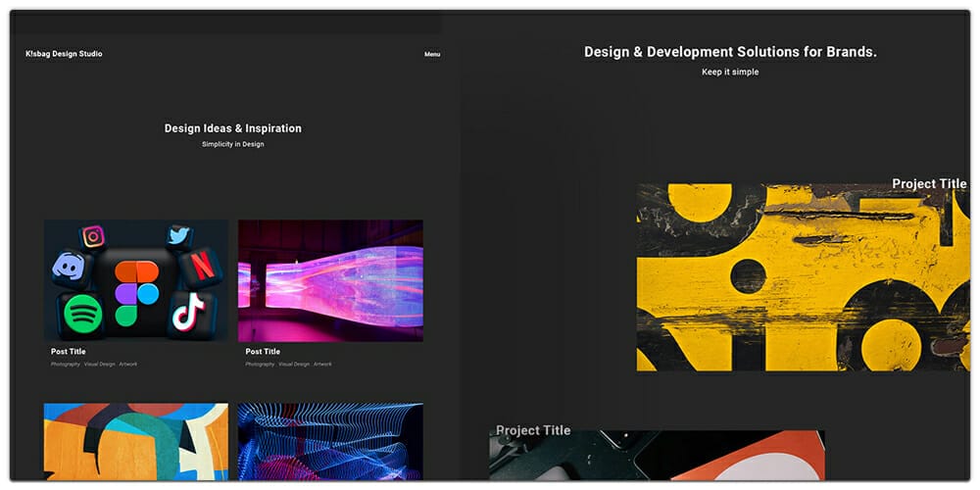Select the green Spotify icon

point(84,316)
